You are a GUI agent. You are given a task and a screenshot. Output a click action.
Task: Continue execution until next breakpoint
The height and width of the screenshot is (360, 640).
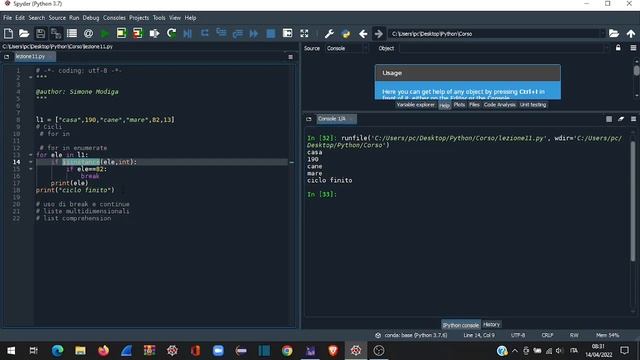(254, 33)
